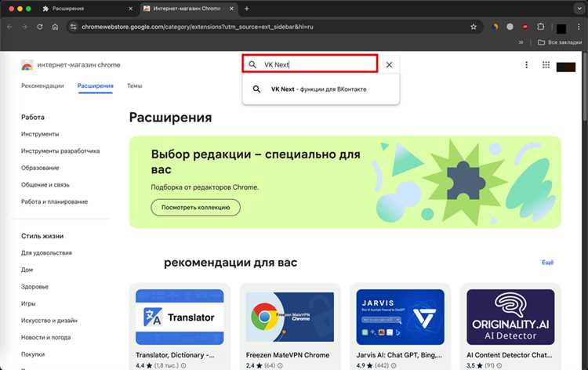Click the address bar URL
This screenshot has height=370, width=588.
point(198,27)
